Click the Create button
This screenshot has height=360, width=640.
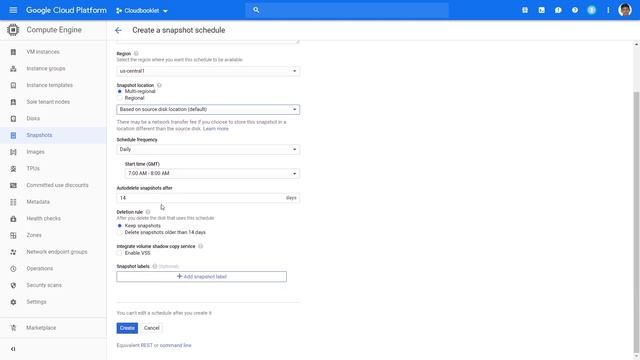pos(127,328)
